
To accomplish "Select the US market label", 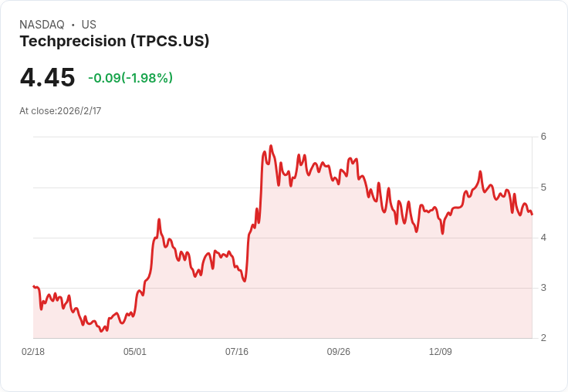I will (89, 25).
